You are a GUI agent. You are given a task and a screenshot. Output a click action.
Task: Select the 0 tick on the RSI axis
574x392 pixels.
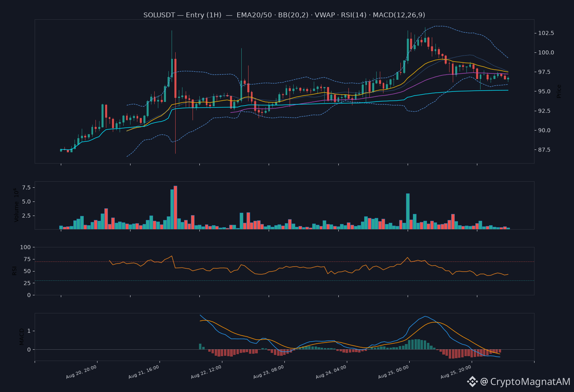(29, 295)
